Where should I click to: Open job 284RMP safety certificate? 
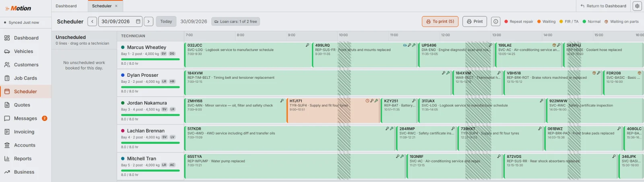427,138
